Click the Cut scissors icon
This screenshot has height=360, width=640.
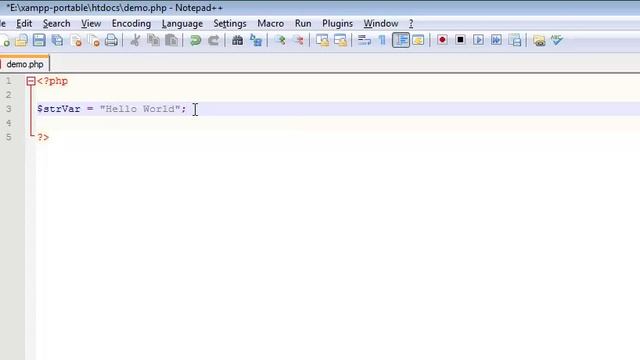[135, 40]
